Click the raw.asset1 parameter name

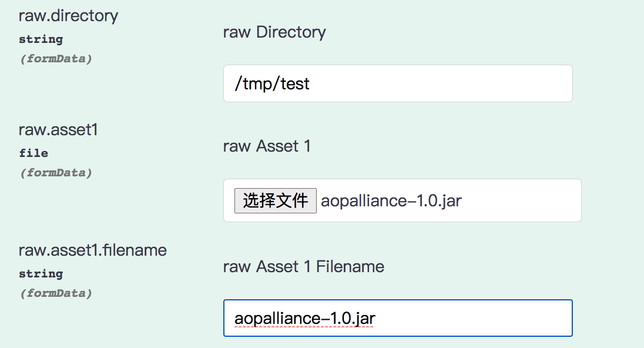tap(58, 129)
